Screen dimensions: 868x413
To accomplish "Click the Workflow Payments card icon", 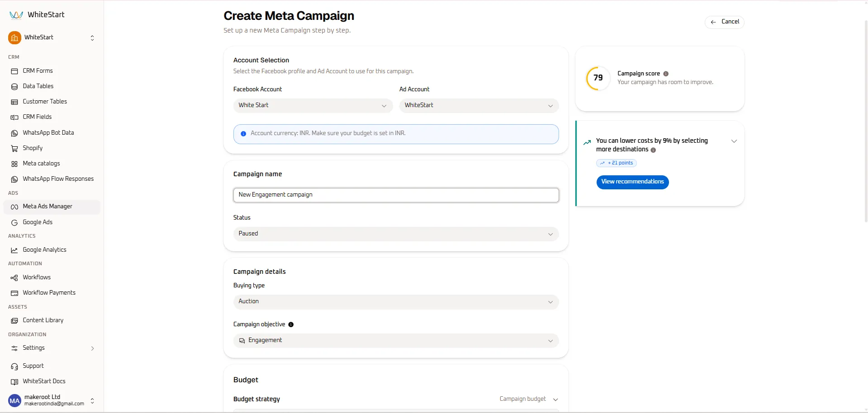I will 14,293.
